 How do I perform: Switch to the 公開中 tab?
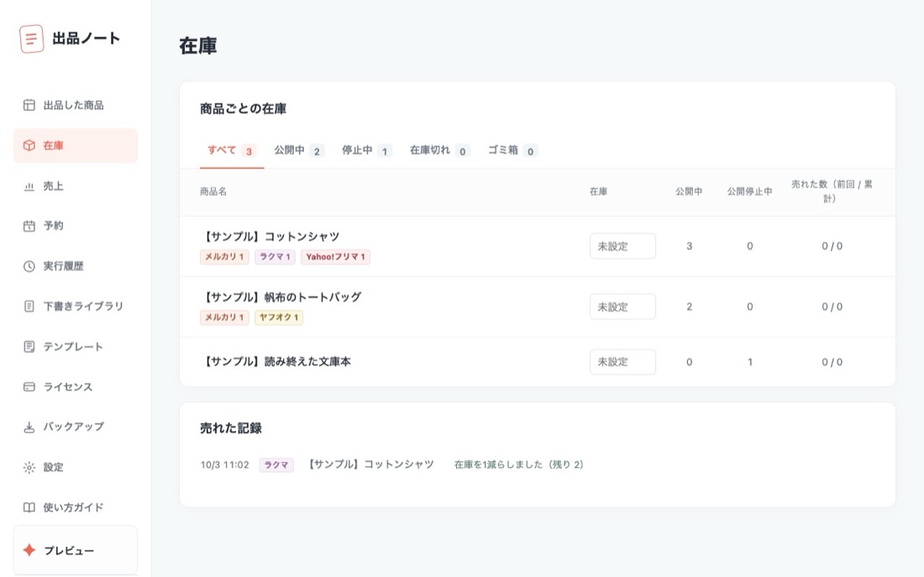click(x=298, y=151)
